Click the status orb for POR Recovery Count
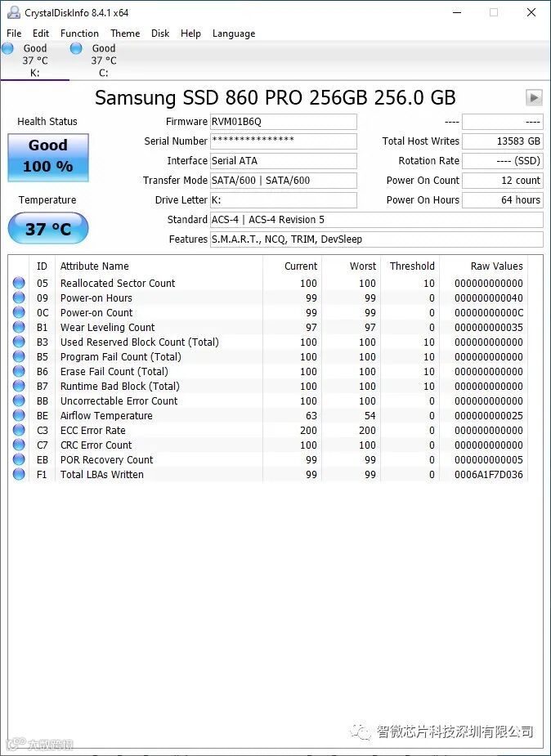Viewport: 551px width, 756px height. click(x=19, y=459)
